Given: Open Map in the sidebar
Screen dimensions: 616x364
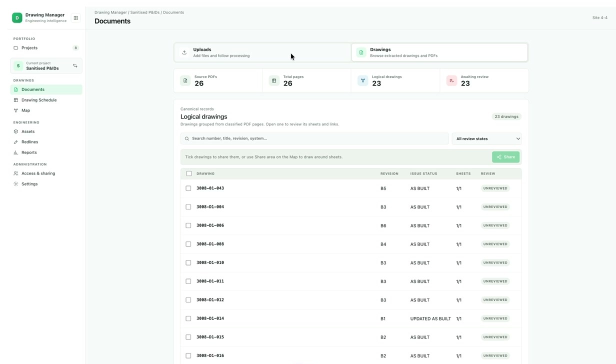Looking at the screenshot, I should click(x=46, y=110).
